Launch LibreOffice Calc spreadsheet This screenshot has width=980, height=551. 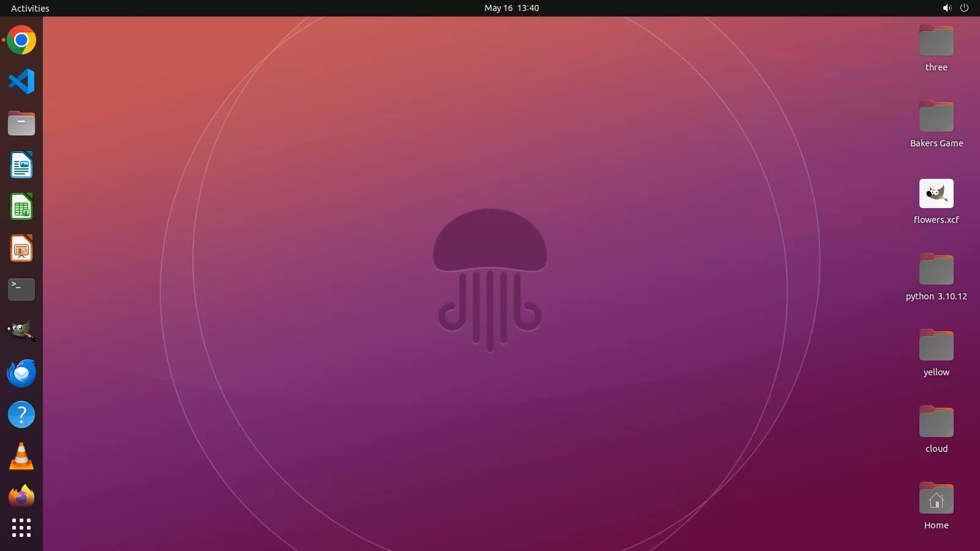tap(21, 207)
